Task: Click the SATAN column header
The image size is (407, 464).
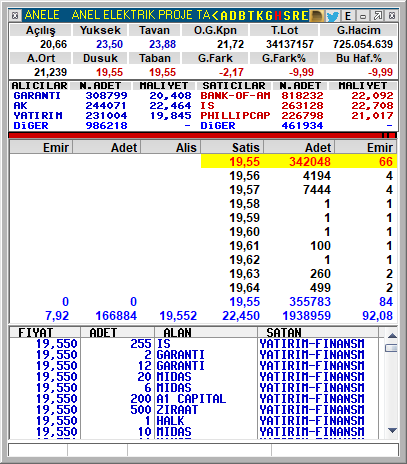Action: [318, 333]
